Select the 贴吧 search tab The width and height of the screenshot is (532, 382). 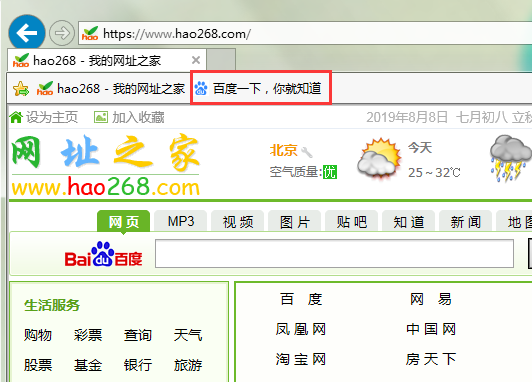tap(352, 222)
